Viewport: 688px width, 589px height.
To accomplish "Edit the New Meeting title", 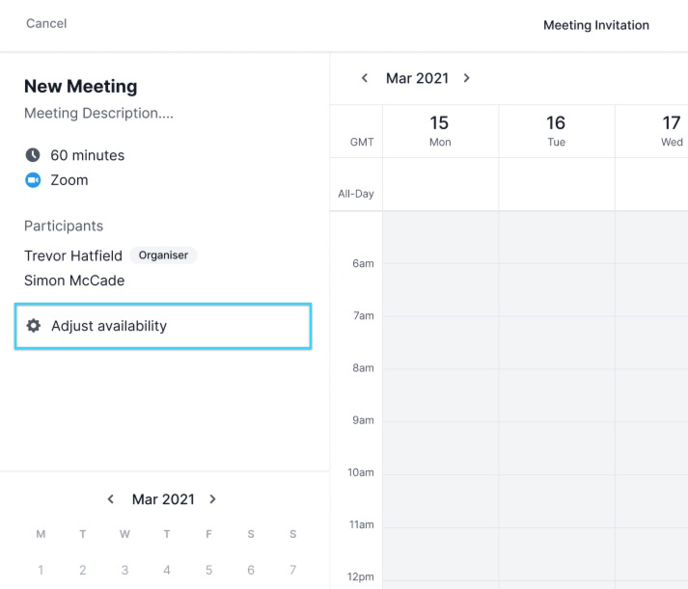I will click(81, 86).
